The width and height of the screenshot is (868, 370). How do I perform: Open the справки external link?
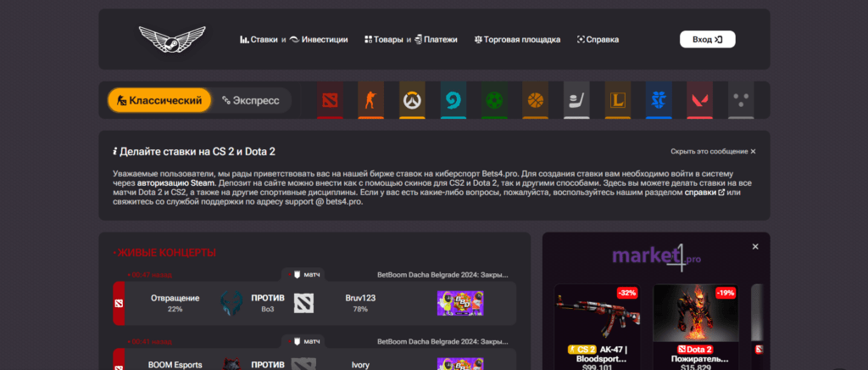point(704,192)
